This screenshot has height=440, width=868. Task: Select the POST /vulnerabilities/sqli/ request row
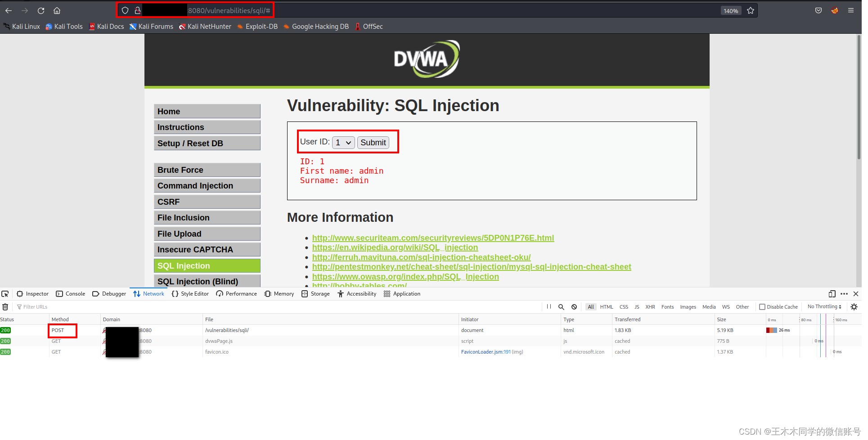[x=431, y=330]
